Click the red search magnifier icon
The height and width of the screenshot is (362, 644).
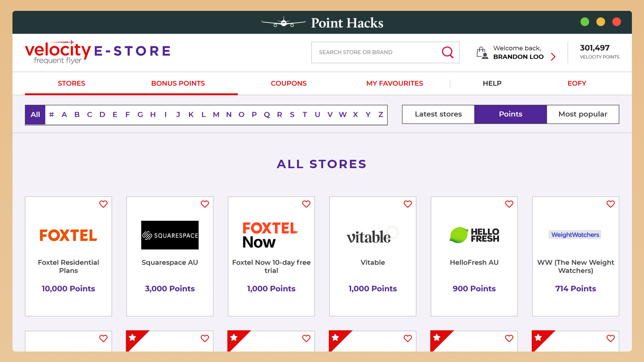click(x=448, y=52)
